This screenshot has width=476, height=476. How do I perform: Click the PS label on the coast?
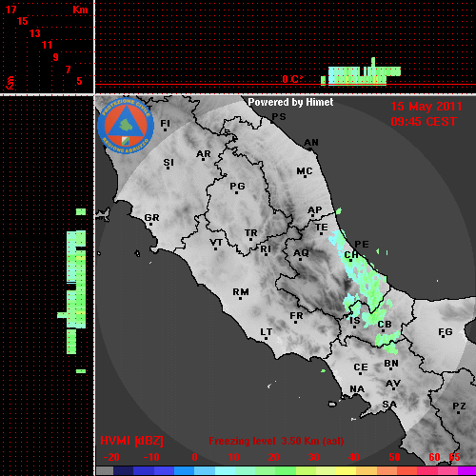tap(279, 117)
